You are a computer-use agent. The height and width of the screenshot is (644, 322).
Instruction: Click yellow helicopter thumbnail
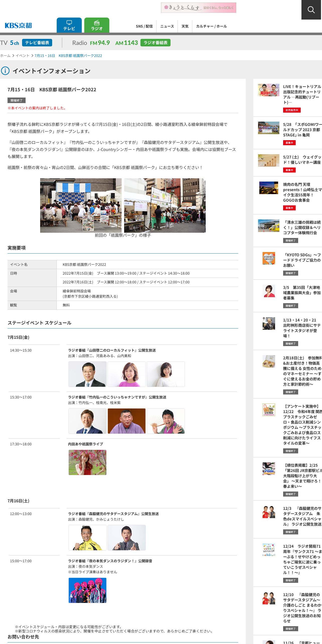[269, 226]
